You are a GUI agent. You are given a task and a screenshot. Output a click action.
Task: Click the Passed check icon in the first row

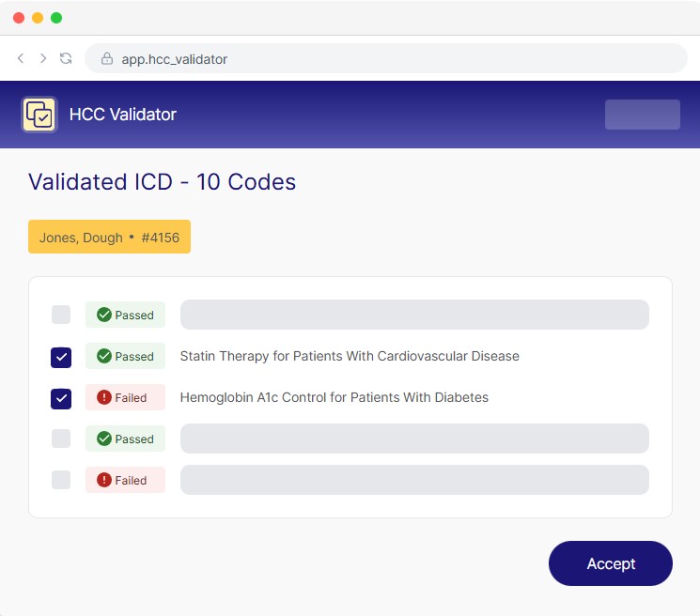(104, 316)
